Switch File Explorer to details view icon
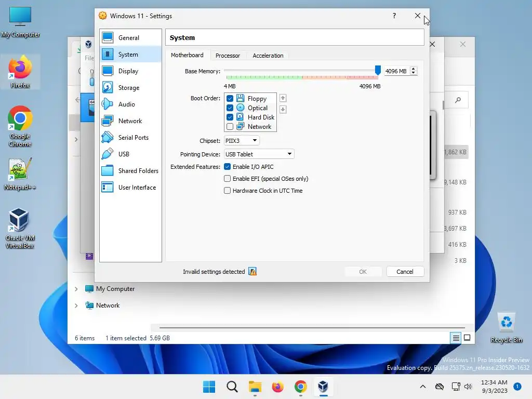Viewport: 532px width, 399px height. point(456,338)
